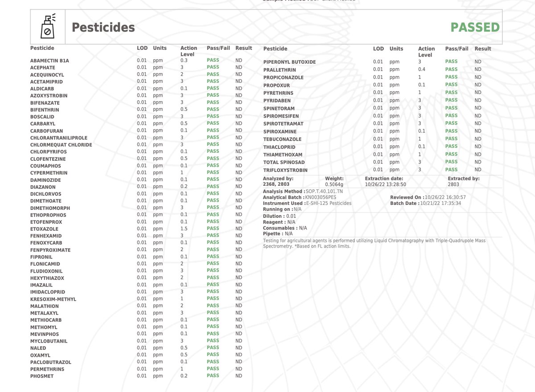
Task: Click the 0.4 action level for PRALLETHRIN
Action: click(x=422, y=69)
